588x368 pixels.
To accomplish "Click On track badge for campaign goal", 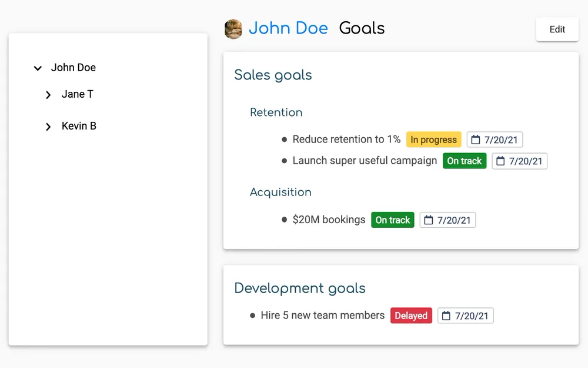I will [x=464, y=161].
